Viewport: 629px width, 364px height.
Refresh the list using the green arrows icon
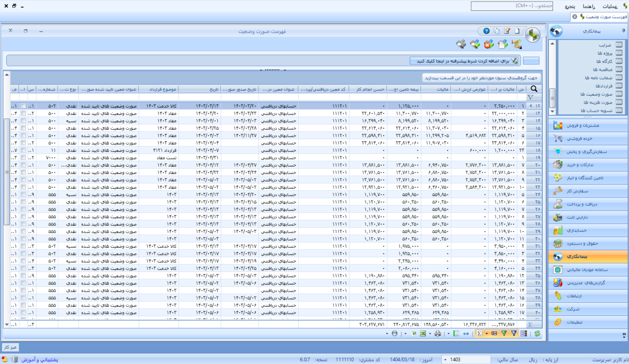[x=537, y=334]
